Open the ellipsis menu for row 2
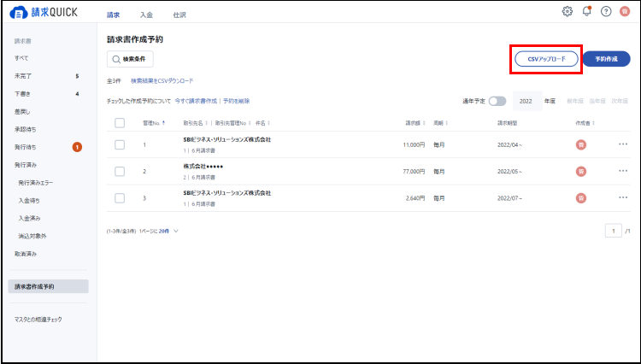The height and width of the screenshot is (364, 641). (x=622, y=171)
